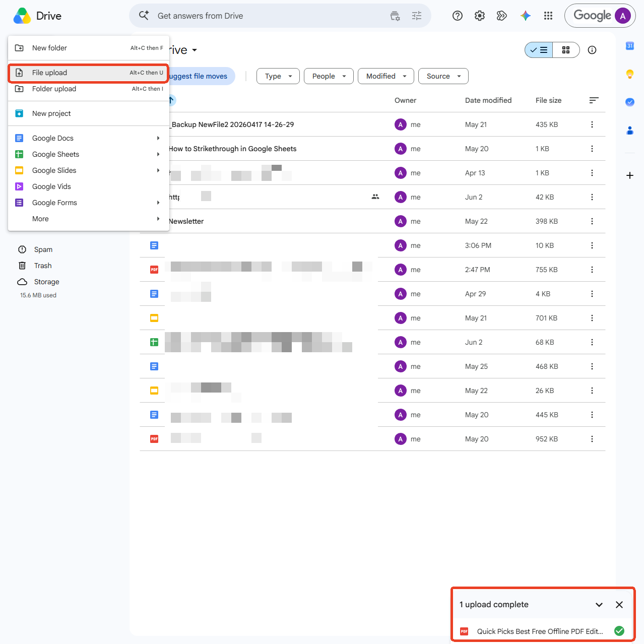
Task: Expand the Type filter dropdown
Action: (x=278, y=76)
